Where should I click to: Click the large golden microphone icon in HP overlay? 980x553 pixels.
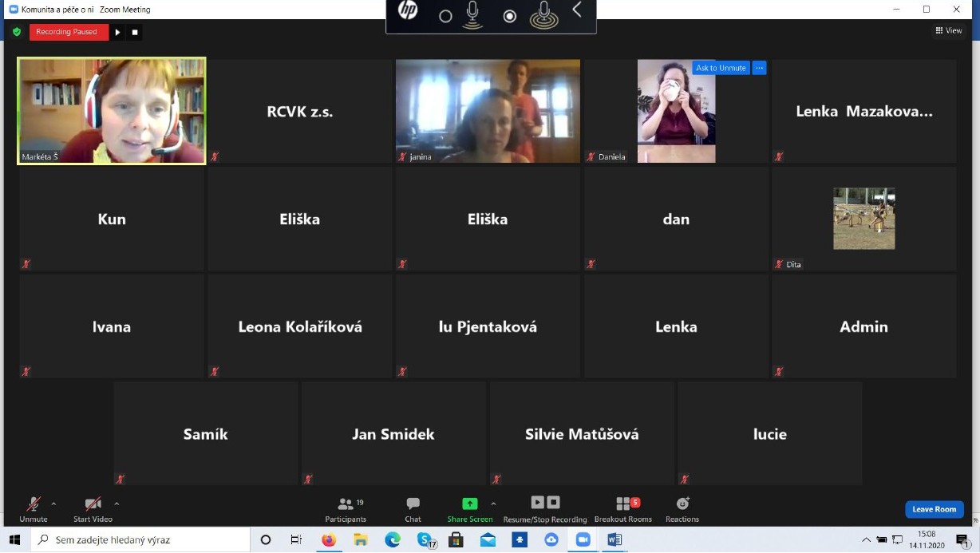[544, 14]
